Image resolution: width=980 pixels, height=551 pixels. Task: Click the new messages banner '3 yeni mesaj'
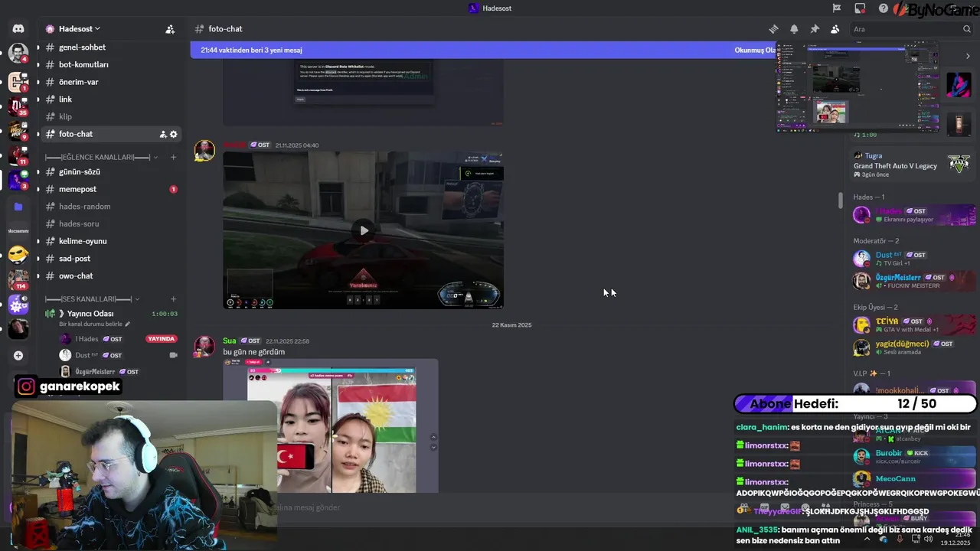pos(251,51)
